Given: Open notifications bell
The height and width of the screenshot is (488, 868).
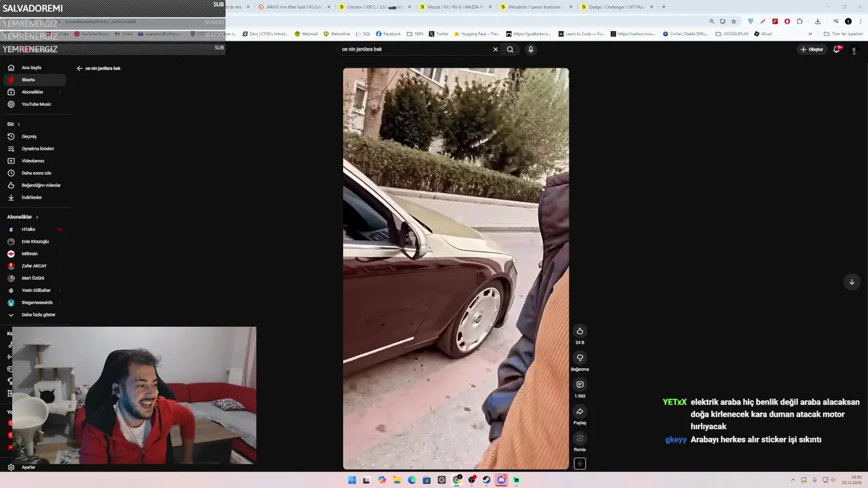Looking at the screenshot, I should coord(836,49).
